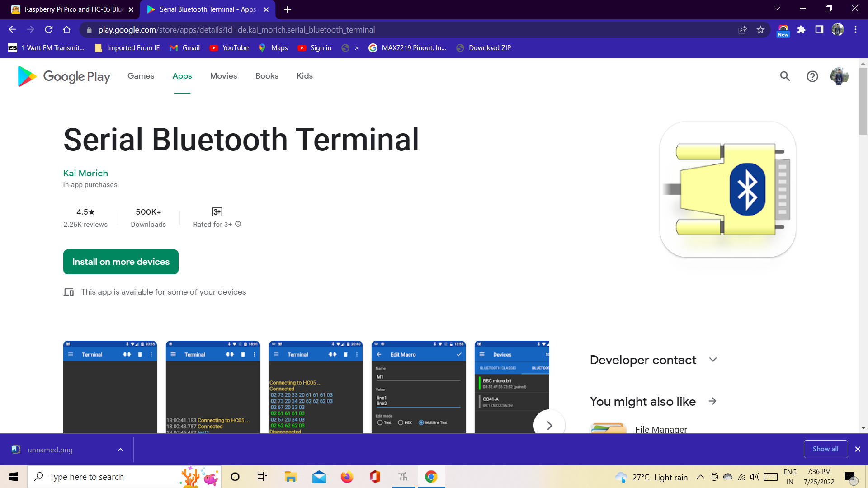
Task: Click Install on more devices button
Action: [121, 262]
